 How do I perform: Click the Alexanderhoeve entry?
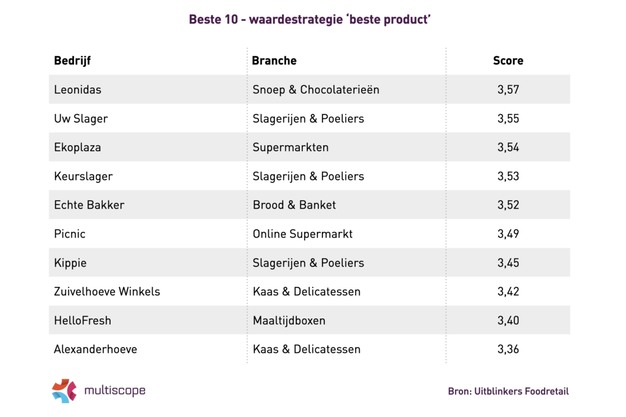coord(95,349)
